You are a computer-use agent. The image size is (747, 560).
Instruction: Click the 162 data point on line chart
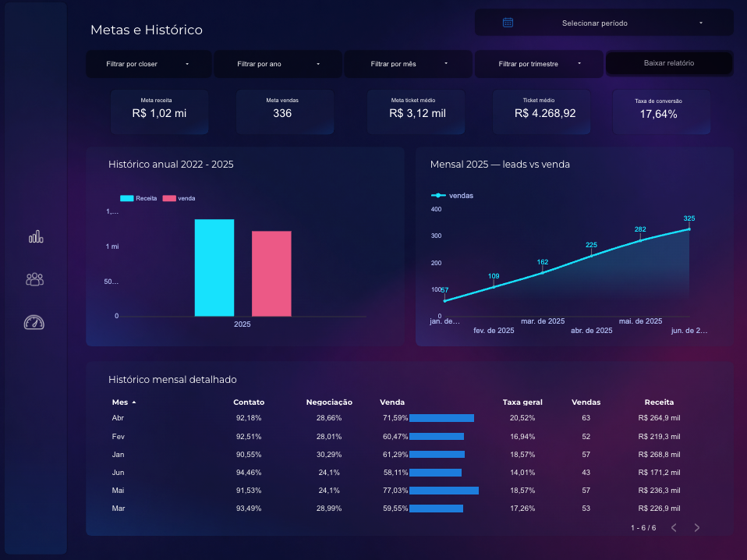point(543,273)
